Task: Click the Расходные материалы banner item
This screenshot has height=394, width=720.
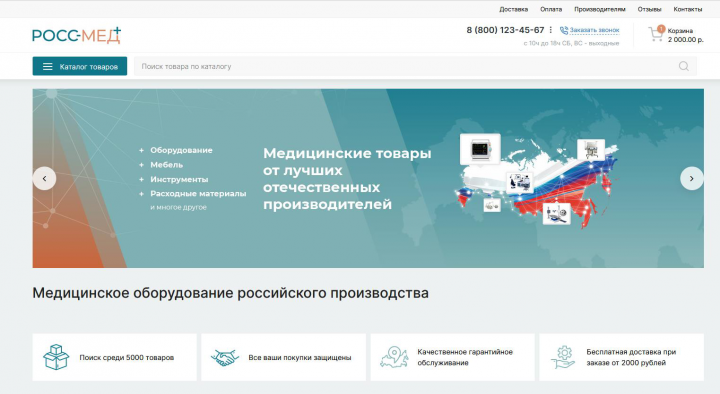Action: click(198, 194)
